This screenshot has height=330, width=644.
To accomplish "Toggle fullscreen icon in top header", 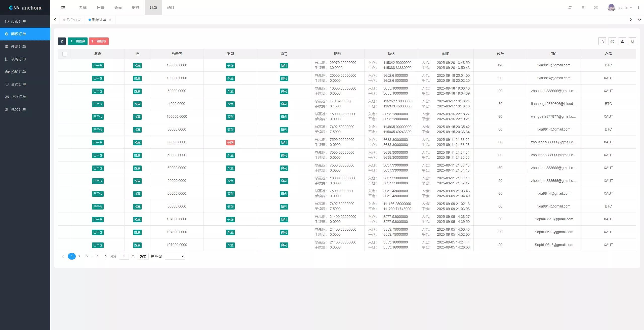I will point(596,8).
